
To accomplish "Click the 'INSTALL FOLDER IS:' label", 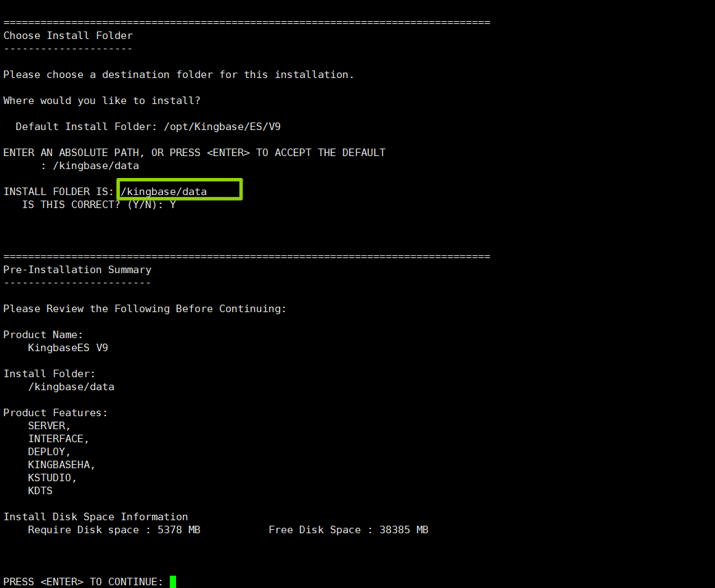I will [x=58, y=192].
